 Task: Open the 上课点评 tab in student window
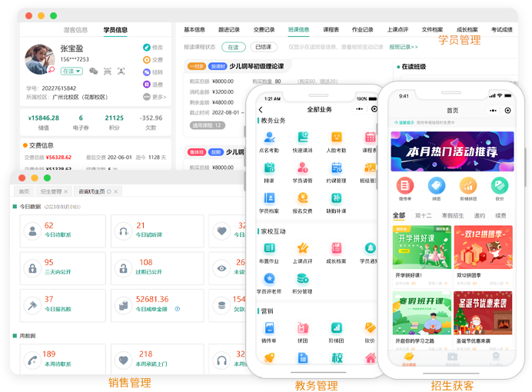pos(398,29)
